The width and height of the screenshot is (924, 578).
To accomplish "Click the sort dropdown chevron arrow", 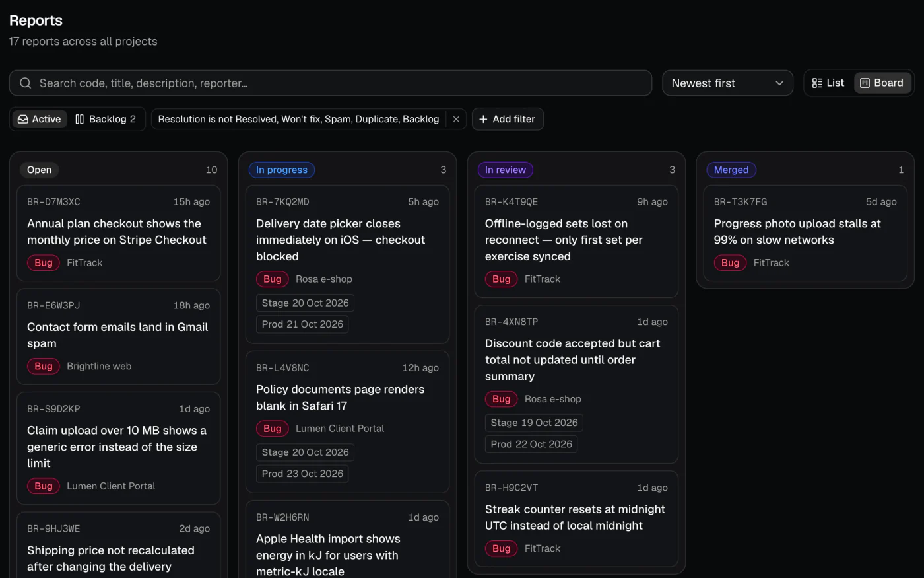I will pyautogui.click(x=779, y=83).
